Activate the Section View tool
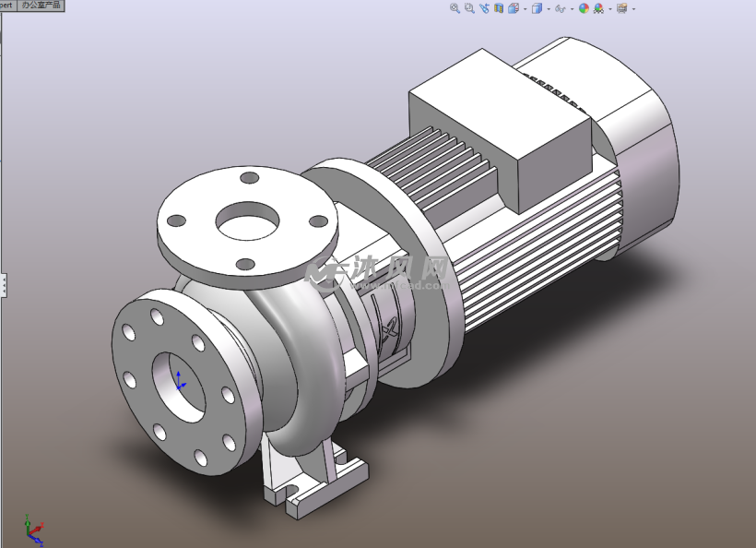Screen dimensions: 756x548 [499, 8]
